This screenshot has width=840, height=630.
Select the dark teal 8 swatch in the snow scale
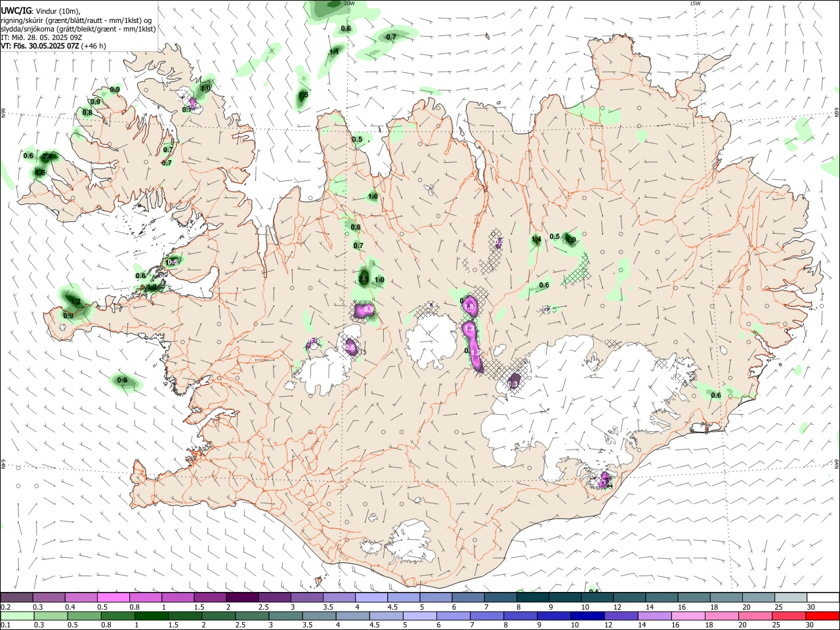[x=533, y=598]
